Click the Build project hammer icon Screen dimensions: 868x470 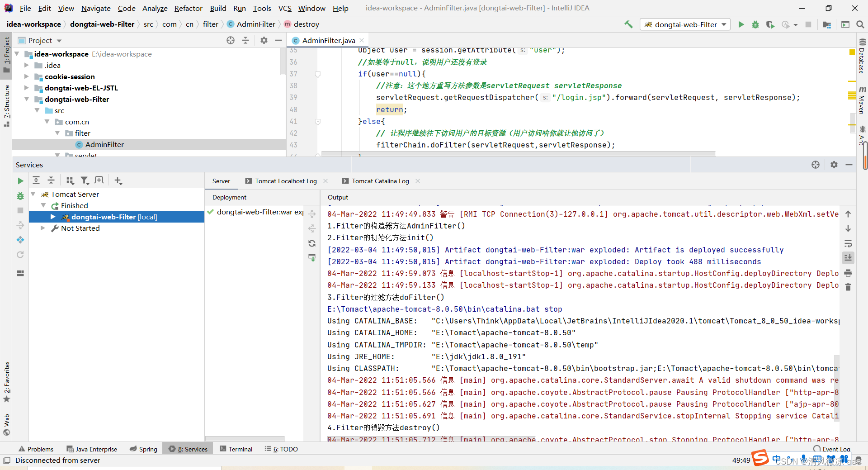click(x=628, y=24)
